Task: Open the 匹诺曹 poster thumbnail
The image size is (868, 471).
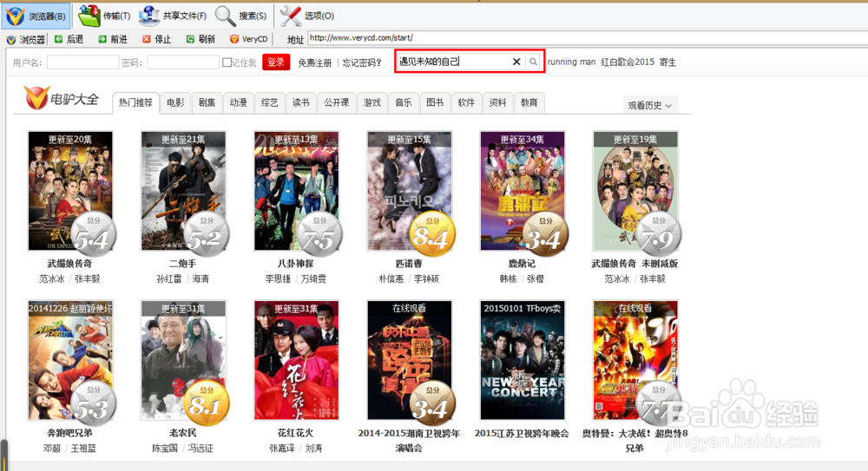Action: [409, 191]
